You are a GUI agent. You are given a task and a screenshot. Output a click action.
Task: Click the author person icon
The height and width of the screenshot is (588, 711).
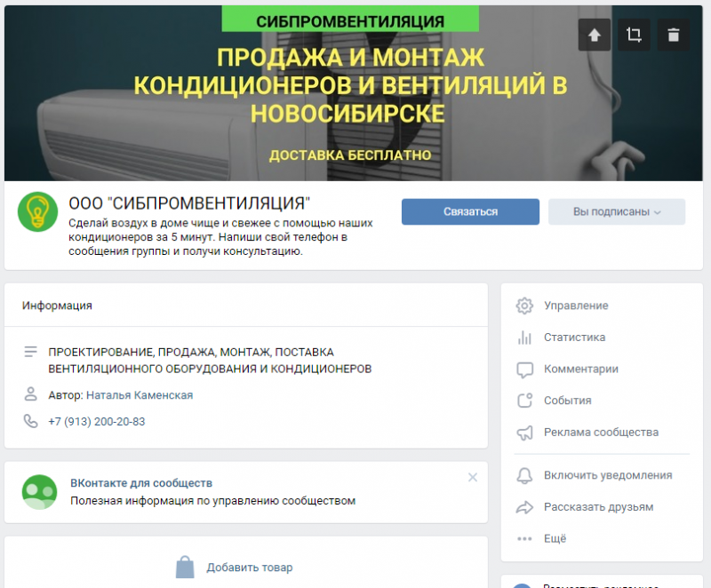[x=31, y=394]
